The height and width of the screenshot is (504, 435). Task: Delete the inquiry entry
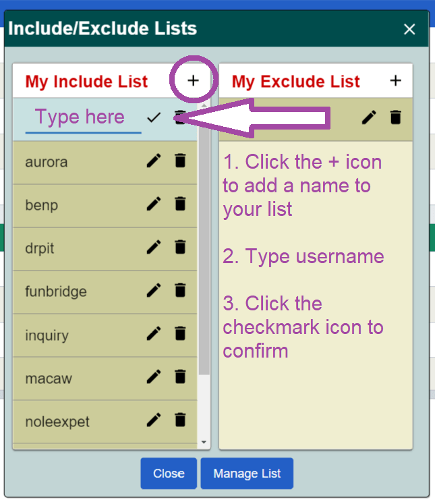180,334
